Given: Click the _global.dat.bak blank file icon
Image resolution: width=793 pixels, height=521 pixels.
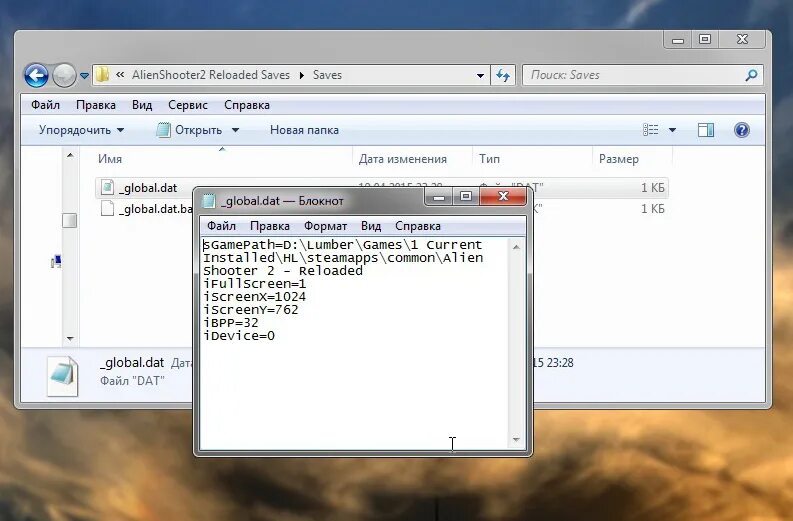Looking at the screenshot, I should [x=107, y=208].
